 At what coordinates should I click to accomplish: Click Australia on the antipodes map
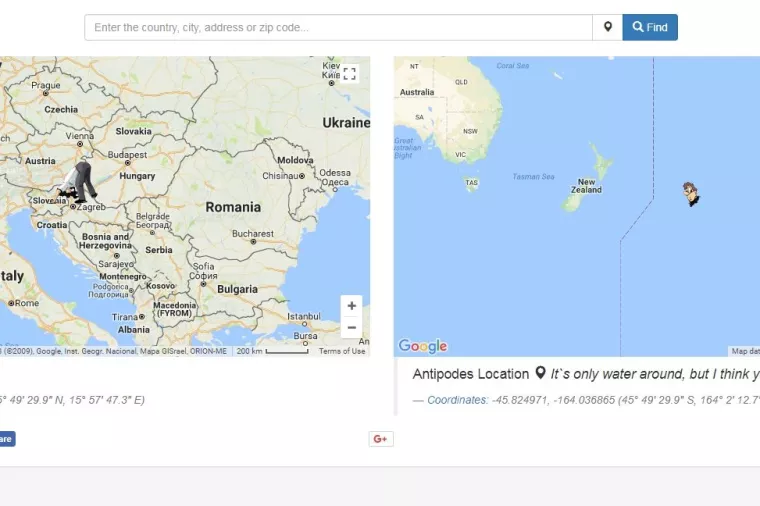coord(417,92)
